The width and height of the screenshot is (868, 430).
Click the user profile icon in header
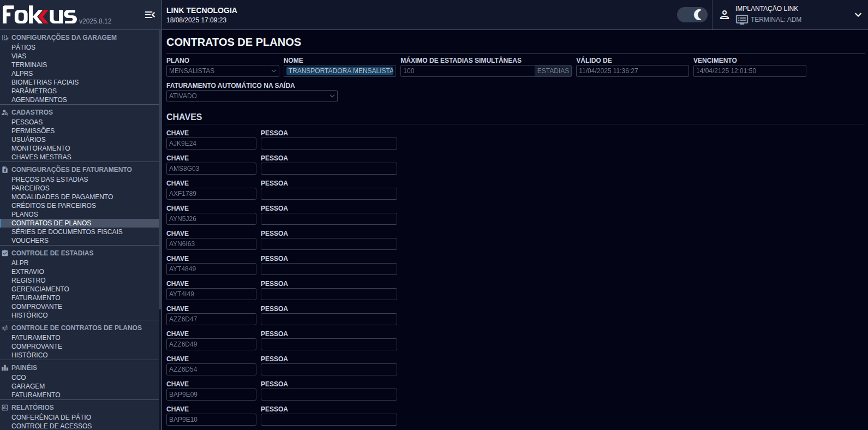point(725,15)
